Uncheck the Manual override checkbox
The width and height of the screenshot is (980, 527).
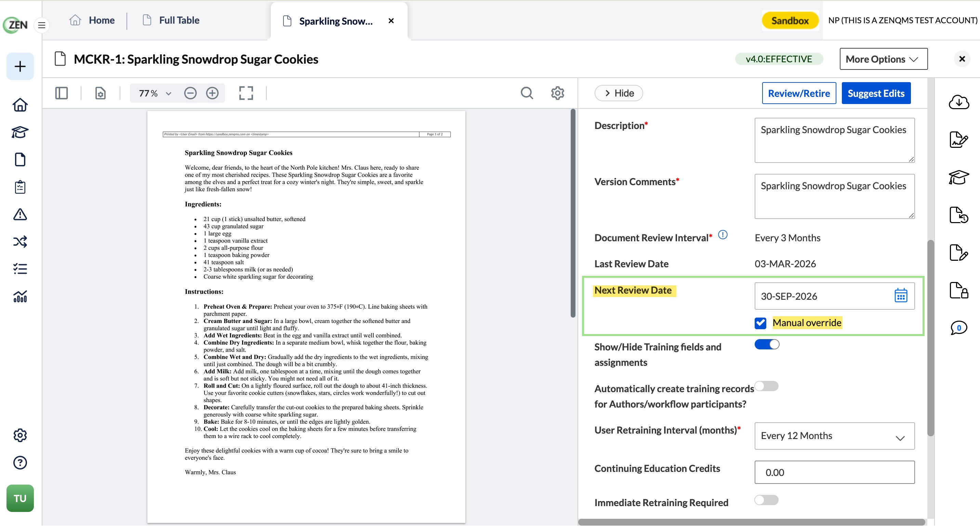click(760, 323)
